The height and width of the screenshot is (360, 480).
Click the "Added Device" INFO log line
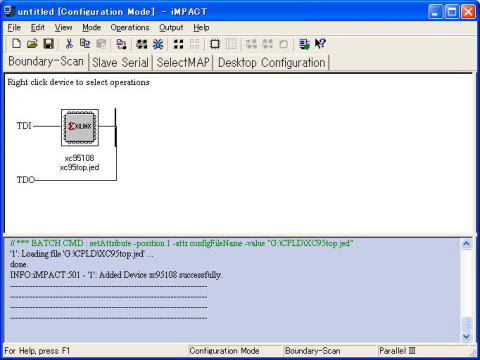(116, 275)
